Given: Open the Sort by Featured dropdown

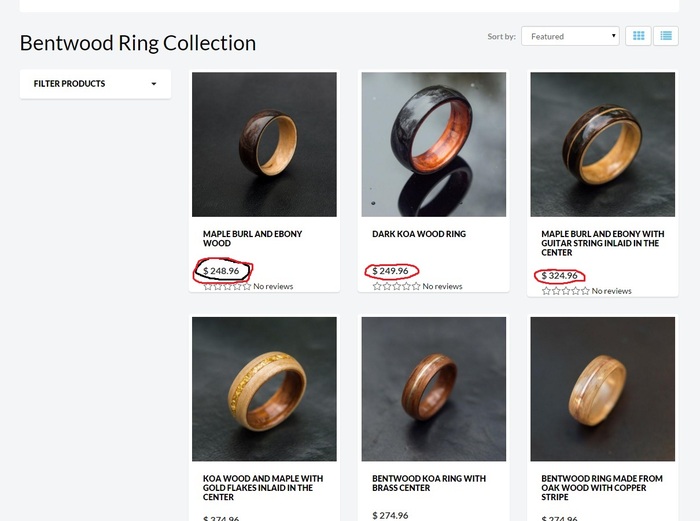Looking at the screenshot, I should coord(570,36).
